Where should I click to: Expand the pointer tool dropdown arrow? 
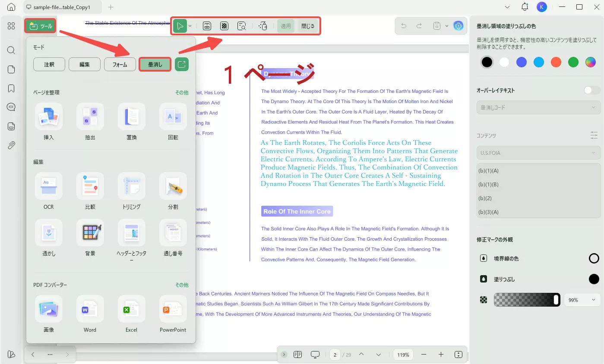190,26
